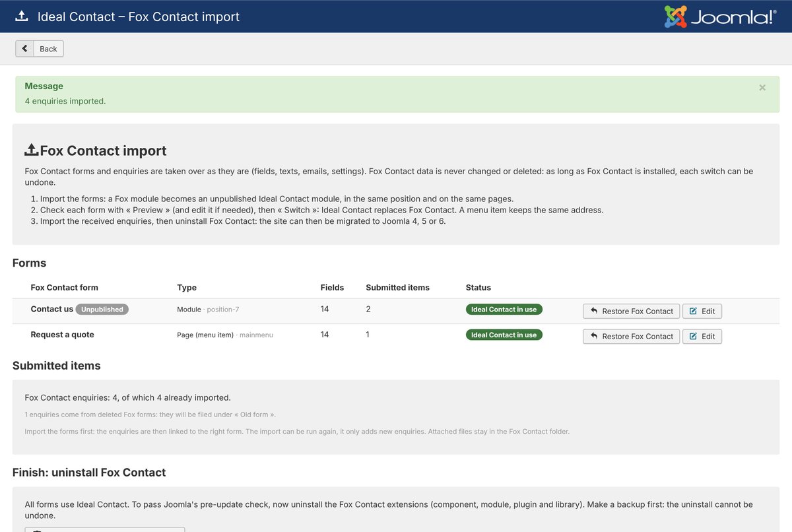Click instruction step 2 about Preview and Switch
792x532 pixels.
(x=321, y=210)
